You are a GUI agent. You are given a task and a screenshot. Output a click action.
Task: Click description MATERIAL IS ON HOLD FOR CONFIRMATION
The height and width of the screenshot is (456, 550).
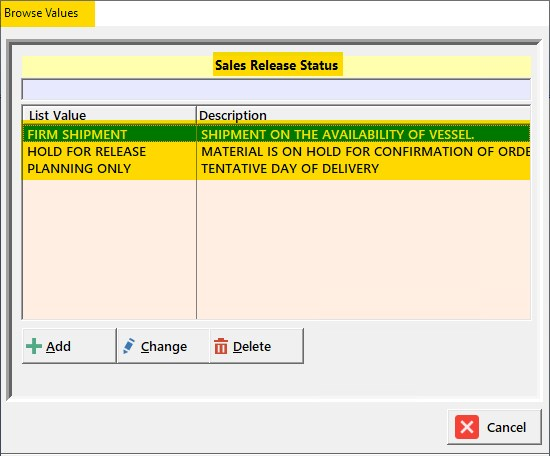[x=365, y=152]
